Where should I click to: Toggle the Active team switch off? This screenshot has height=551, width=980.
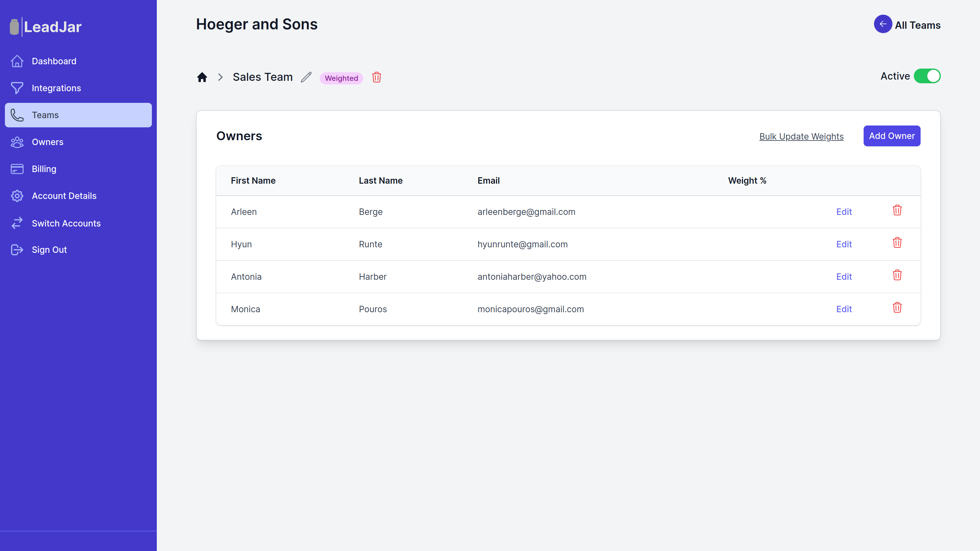click(927, 76)
